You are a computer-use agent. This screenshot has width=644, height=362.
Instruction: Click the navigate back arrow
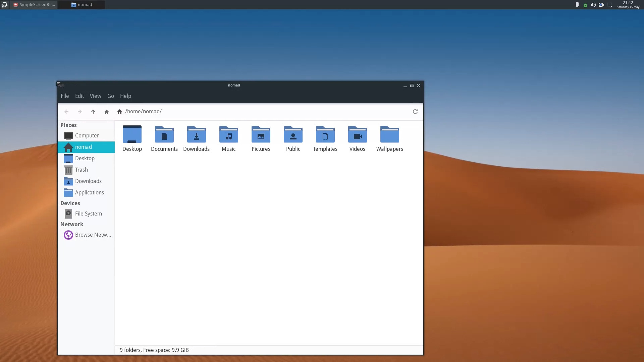(66, 112)
